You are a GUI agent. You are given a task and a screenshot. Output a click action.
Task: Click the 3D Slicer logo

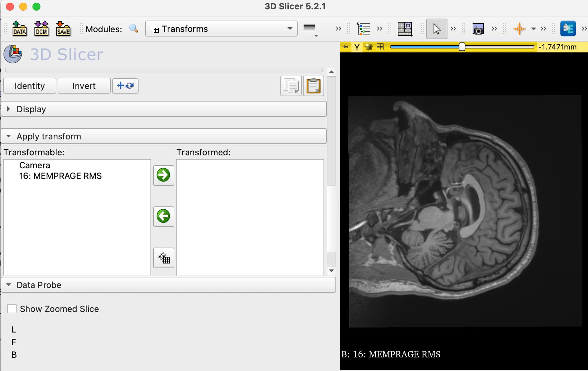(13, 54)
